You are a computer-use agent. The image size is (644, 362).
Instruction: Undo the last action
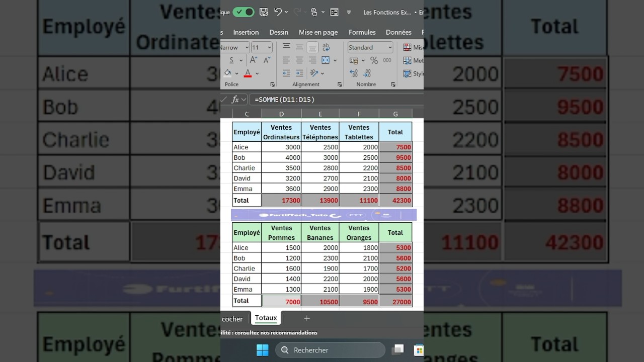(278, 12)
